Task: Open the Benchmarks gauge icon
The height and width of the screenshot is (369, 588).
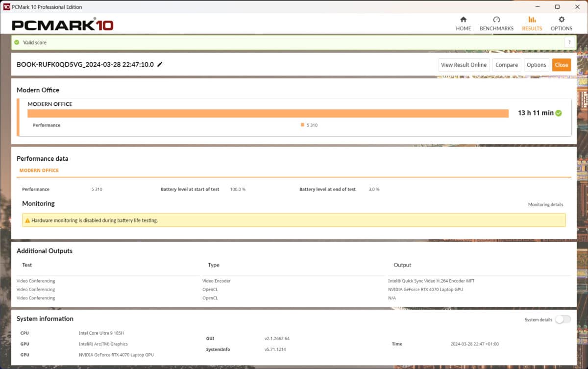Action: pos(496,20)
